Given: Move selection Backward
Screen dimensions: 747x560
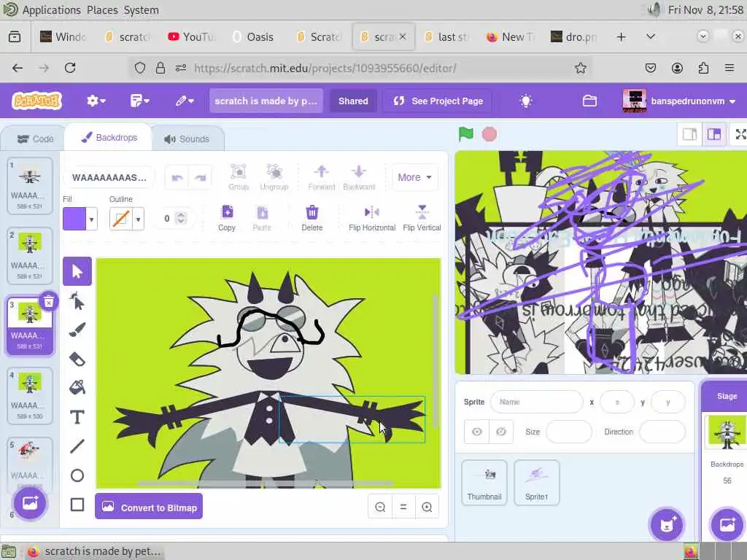Looking at the screenshot, I should pyautogui.click(x=359, y=177).
